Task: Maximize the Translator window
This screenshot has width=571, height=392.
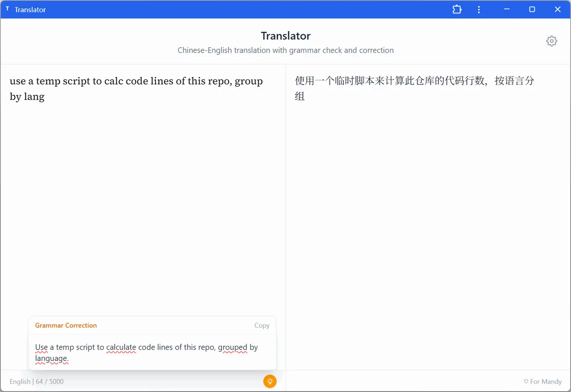Action: tap(532, 9)
